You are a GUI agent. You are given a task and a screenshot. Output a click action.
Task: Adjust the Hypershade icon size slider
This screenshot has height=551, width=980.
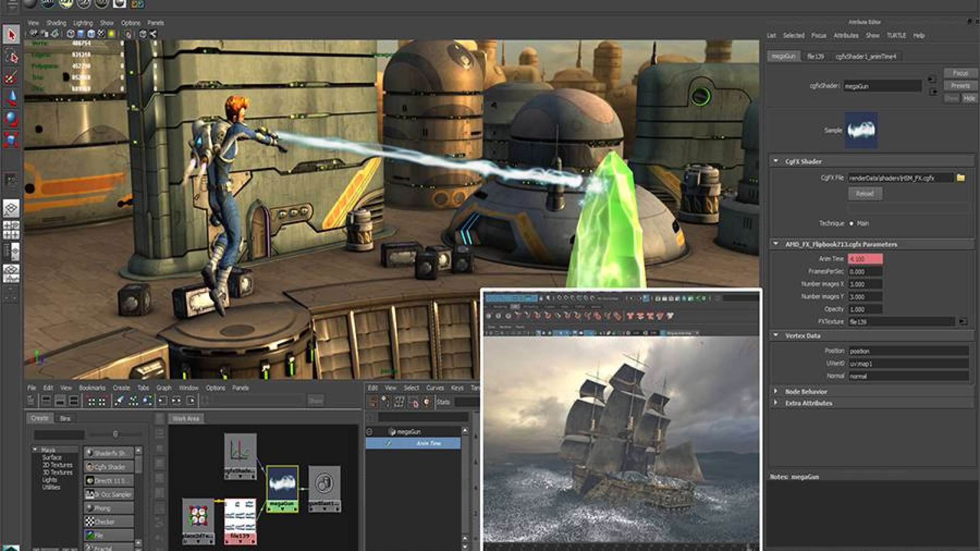(x=115, y=434)
